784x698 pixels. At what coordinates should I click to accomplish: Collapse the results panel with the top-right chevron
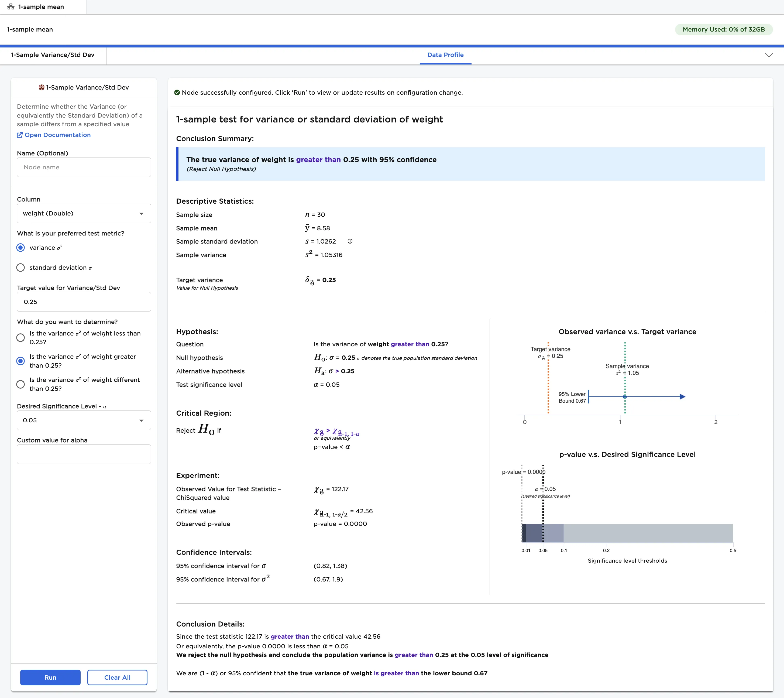769,55
